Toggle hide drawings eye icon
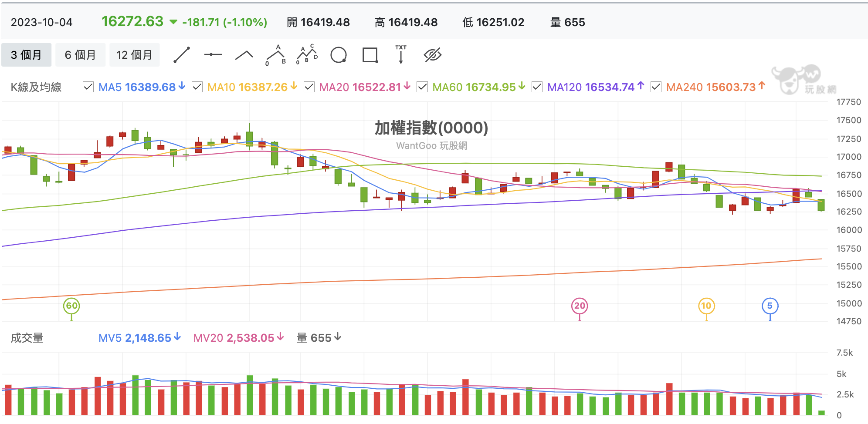 (x=433, y=55)
